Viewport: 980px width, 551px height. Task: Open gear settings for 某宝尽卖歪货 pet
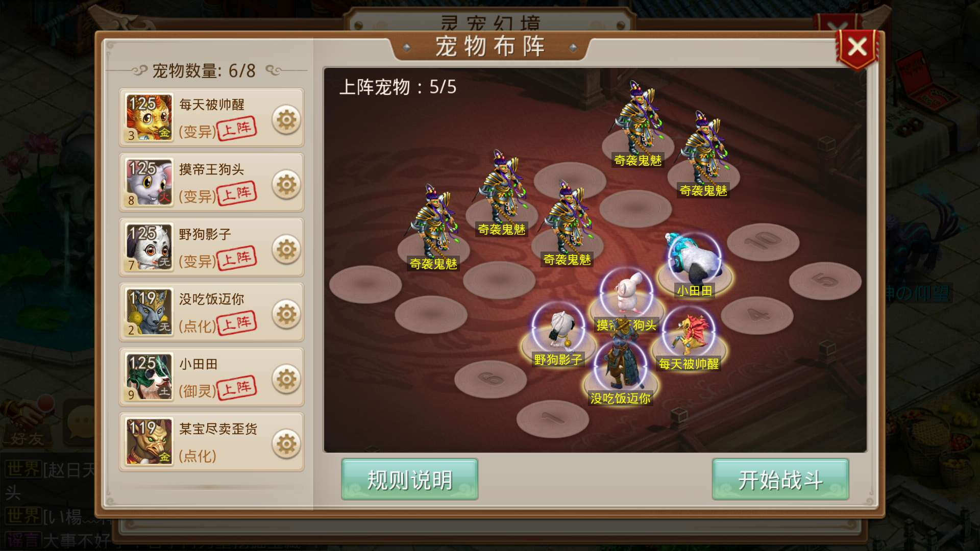286,444
